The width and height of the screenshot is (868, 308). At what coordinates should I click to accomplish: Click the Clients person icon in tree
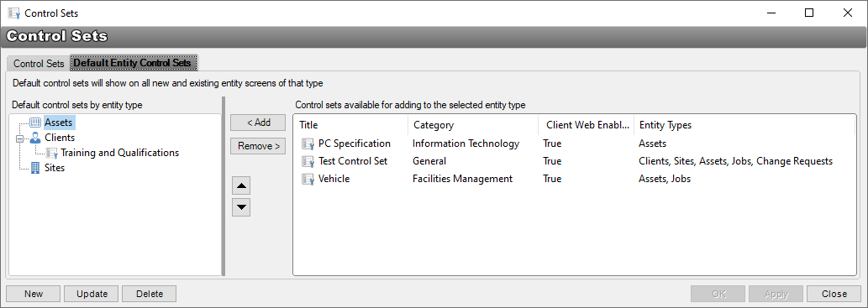pyautogui.click(x=35, y=138)
